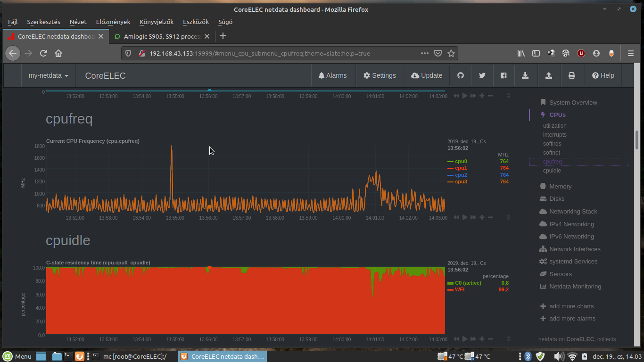This screenshot has height=362, width=644.
Task: Open netdata Settings
Action: pos(380,75)
